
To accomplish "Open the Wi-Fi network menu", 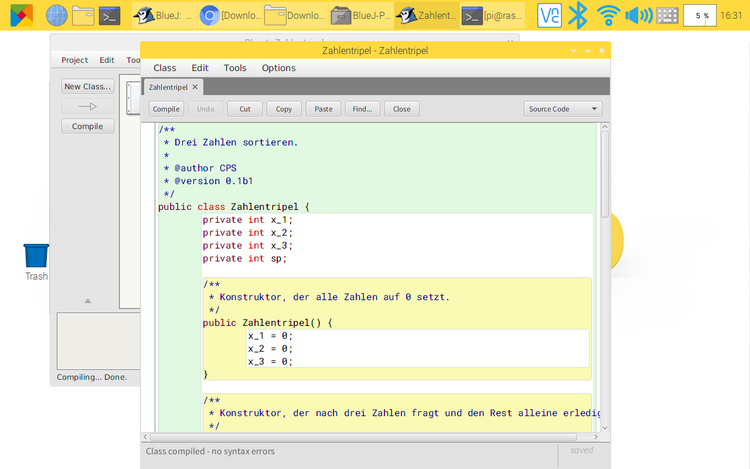I will pos(608,15).
